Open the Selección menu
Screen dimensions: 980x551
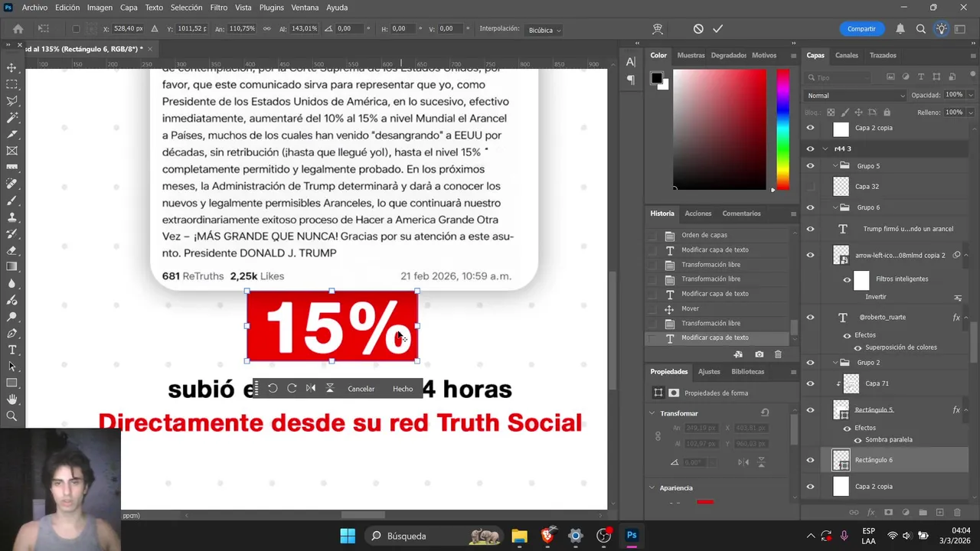[x=186, y=8]
